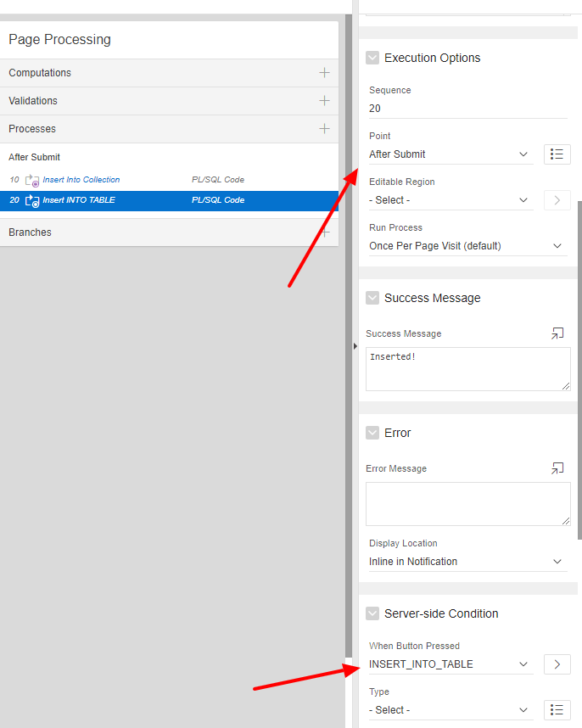This screenshot has width=582, height=728.
Task: Collapse the Success Message section
Action: pyautogui.click(x=372, y=298)
